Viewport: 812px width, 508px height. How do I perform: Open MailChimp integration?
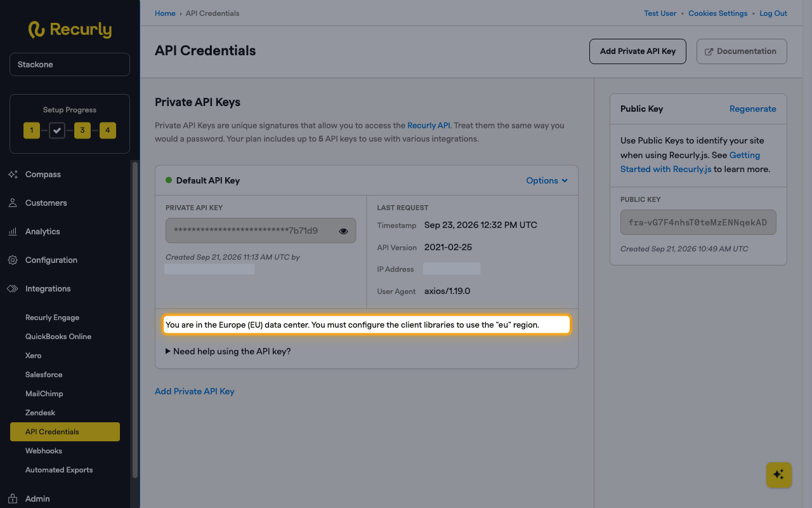(x=44, y=394)
